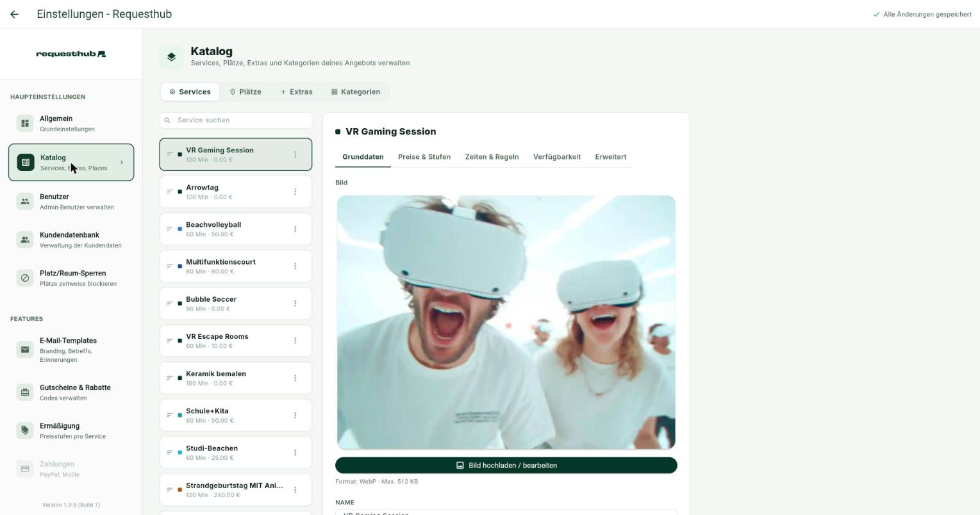The image size is (980, 515).
Task: Click the VR headset service image
Action: (x=506, y=322)
